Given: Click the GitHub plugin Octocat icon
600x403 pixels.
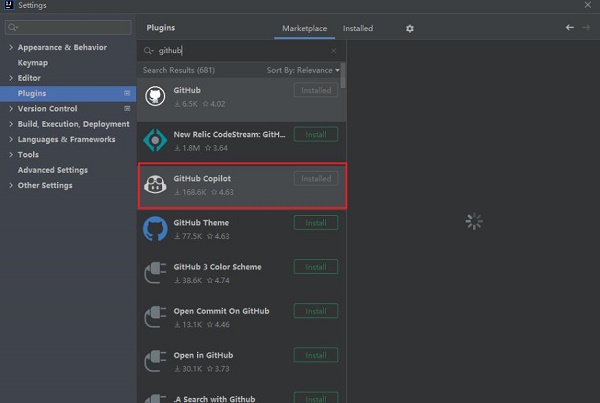Looking at the screenshot, I should coord(155,96).
